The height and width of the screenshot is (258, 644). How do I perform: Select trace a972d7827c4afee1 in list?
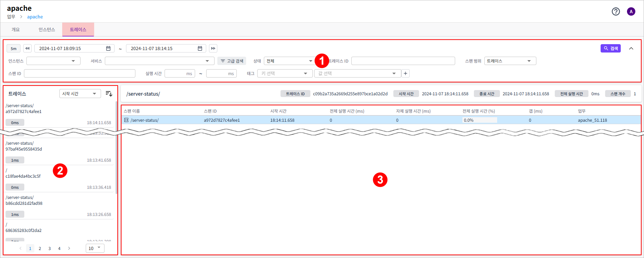point(58,114)
